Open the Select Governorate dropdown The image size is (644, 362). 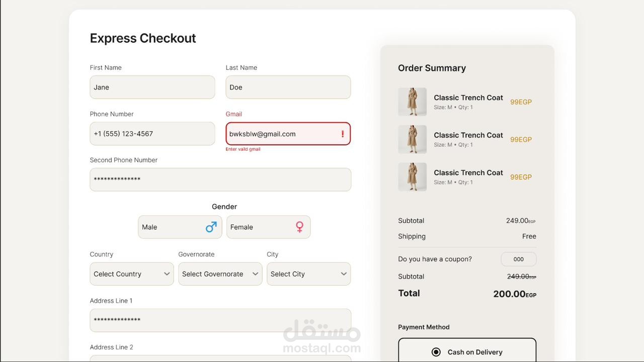pyautogui.click(x=220, y=274)
